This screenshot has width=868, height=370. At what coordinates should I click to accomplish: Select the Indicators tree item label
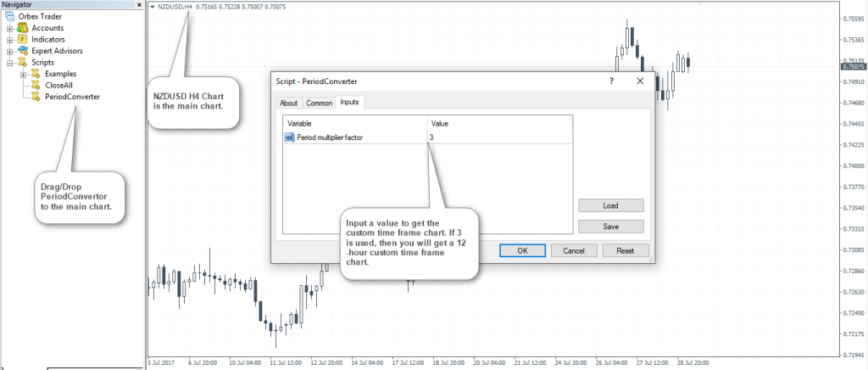click(x=48, y=39)
